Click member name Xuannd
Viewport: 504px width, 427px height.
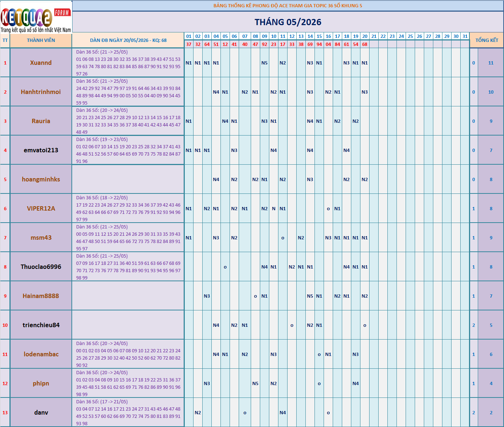tap(41, 63)
